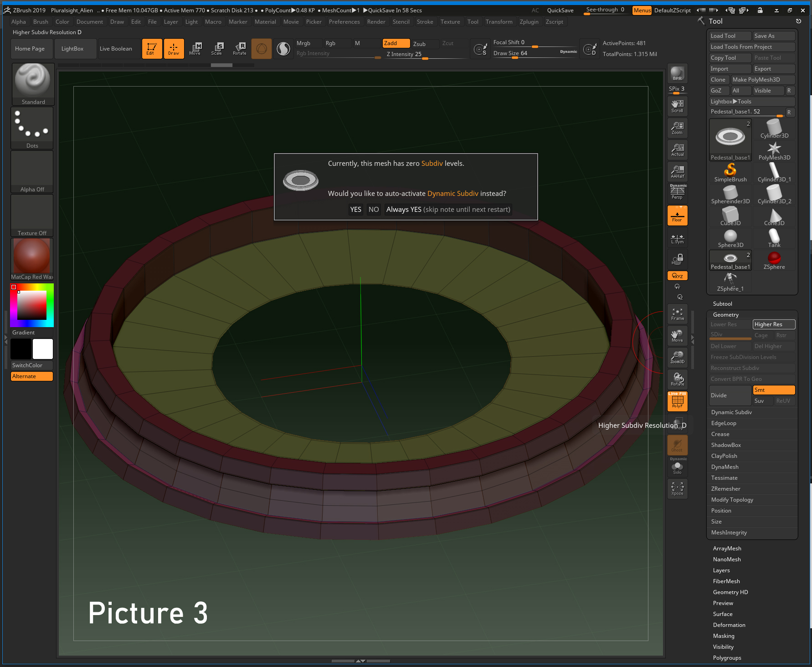Open the Brush menu
Screen dimensions: 812x667
(x=41, y=22)
